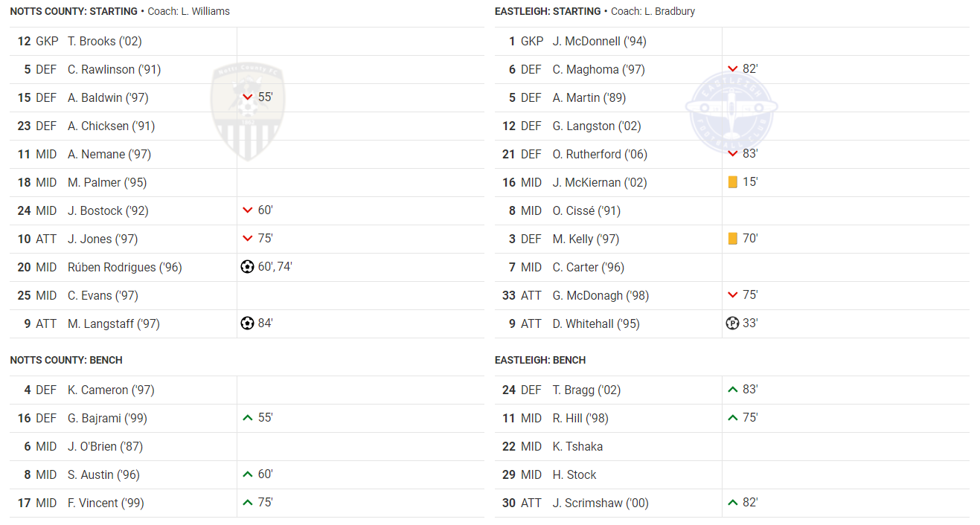Click coach L. Bradbury name

tap(668, 11)
